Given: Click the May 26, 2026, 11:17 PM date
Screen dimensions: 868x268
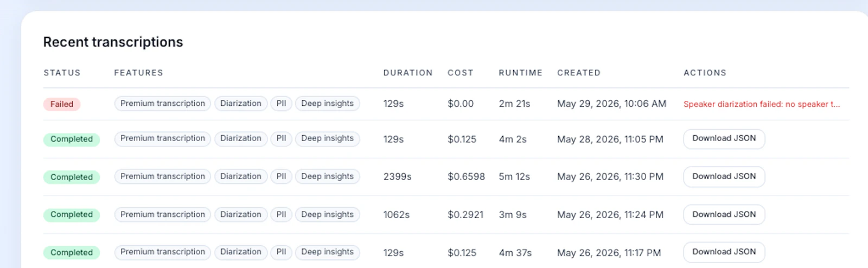Looking at the screenshot, I should pos(609,253).
